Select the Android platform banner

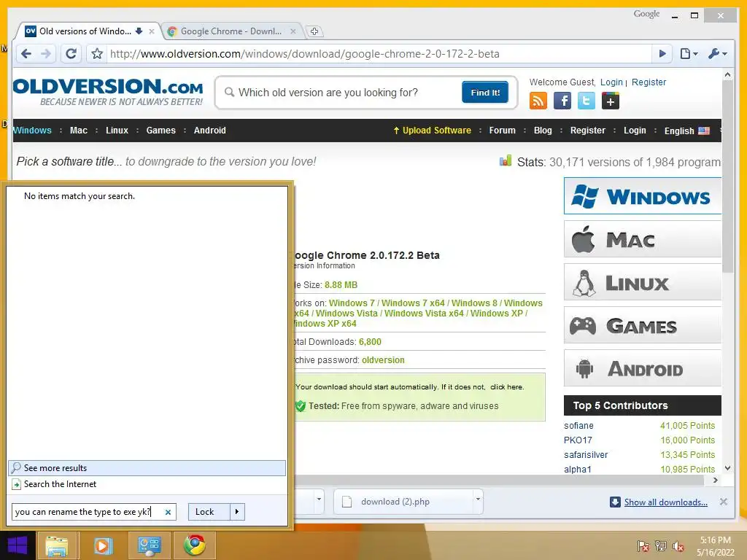click(x=643, y=368)
